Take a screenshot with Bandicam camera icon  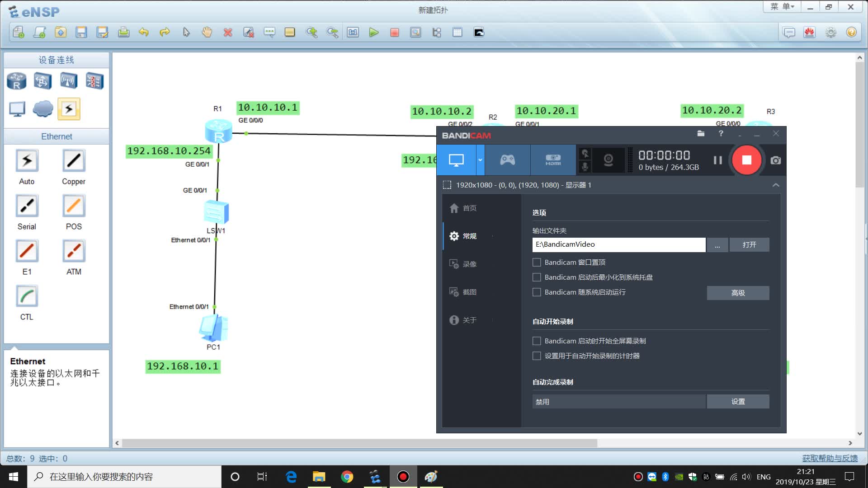point(776,160)
